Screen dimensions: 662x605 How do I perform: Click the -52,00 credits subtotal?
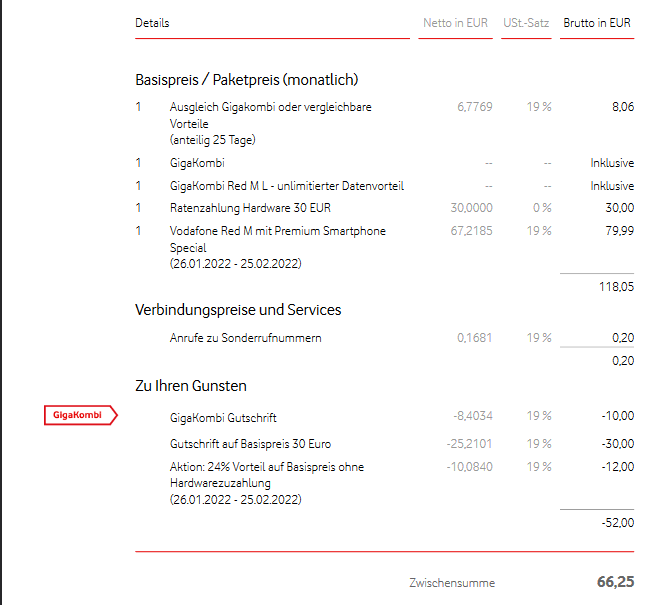click(616, 523)
